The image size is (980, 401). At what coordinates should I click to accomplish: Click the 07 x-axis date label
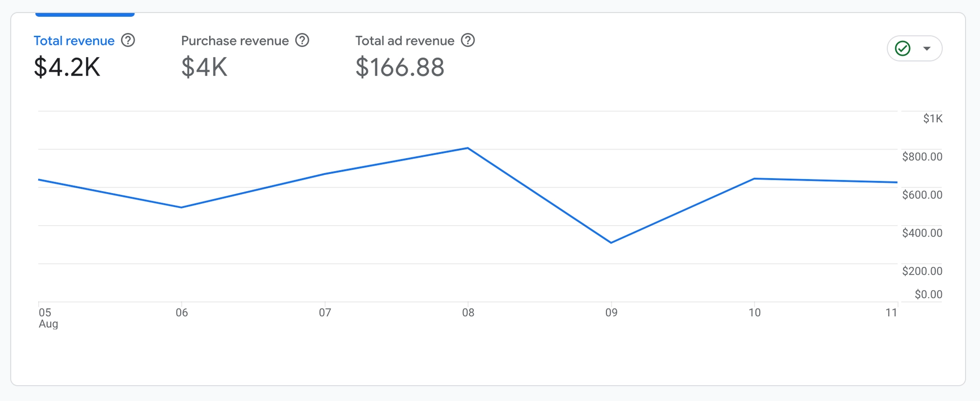click(325, 313)
